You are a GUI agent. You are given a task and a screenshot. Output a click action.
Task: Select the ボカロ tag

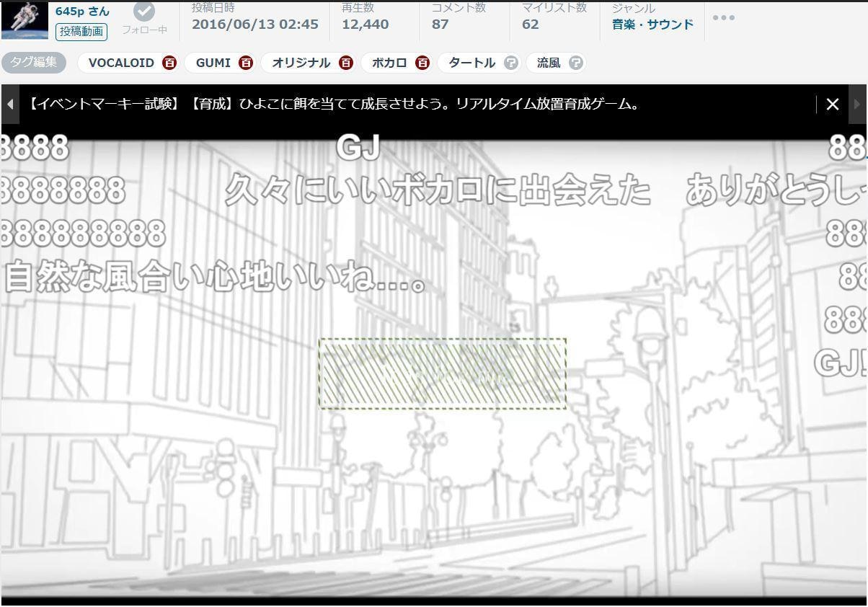coord(389,63)
